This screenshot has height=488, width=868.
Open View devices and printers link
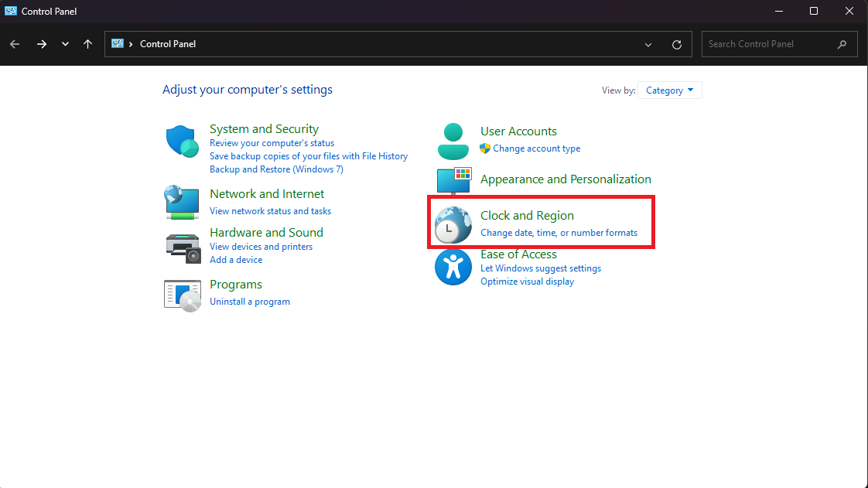pyautogui.click(x=261, y=247)
